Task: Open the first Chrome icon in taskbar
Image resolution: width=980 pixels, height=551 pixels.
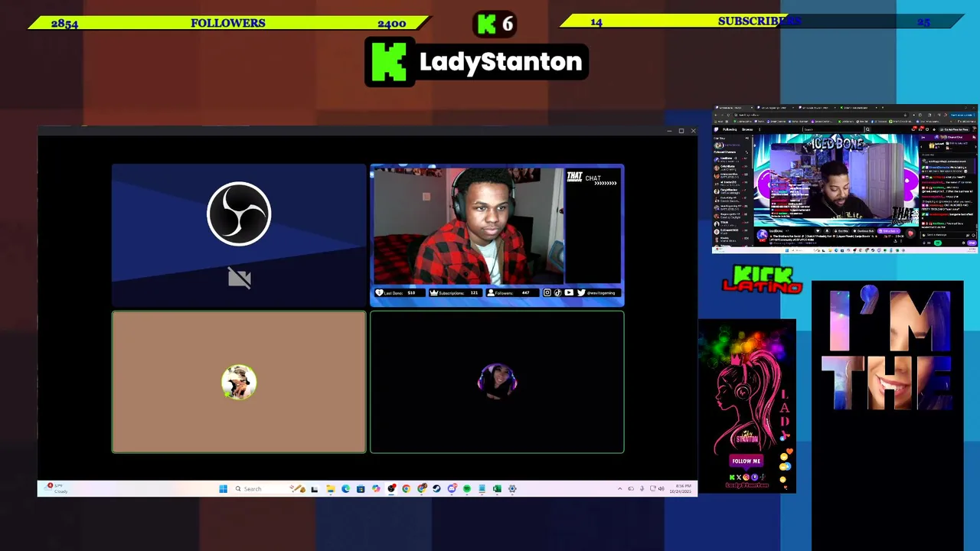Action: pyautogui.click(x=407, y=488)
